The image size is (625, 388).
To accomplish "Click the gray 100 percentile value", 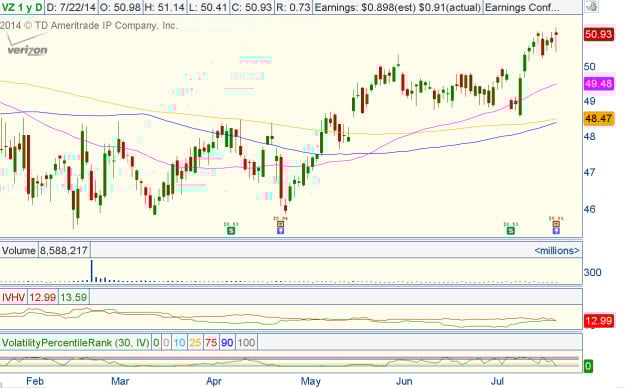I will pos(246,343).
